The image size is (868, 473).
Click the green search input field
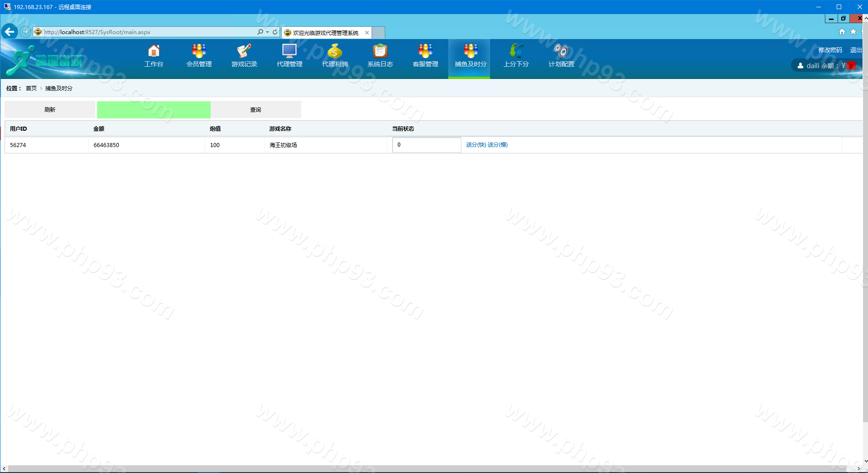[x=153, y=110]
